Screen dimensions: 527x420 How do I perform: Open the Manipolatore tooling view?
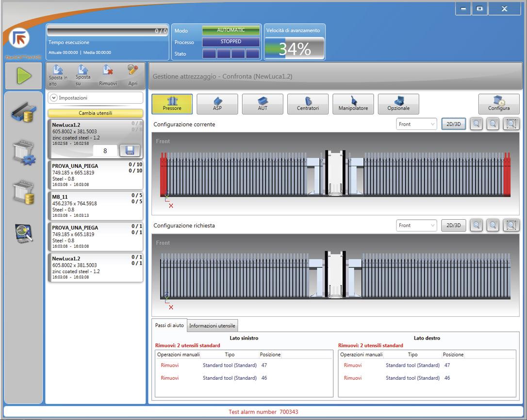(x=353, y=103)
